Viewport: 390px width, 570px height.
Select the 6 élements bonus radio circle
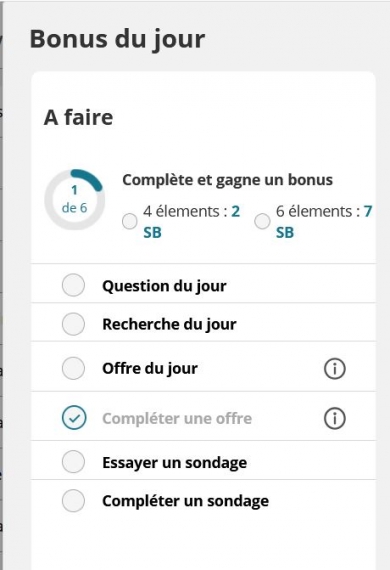click(x=262, y=221)
